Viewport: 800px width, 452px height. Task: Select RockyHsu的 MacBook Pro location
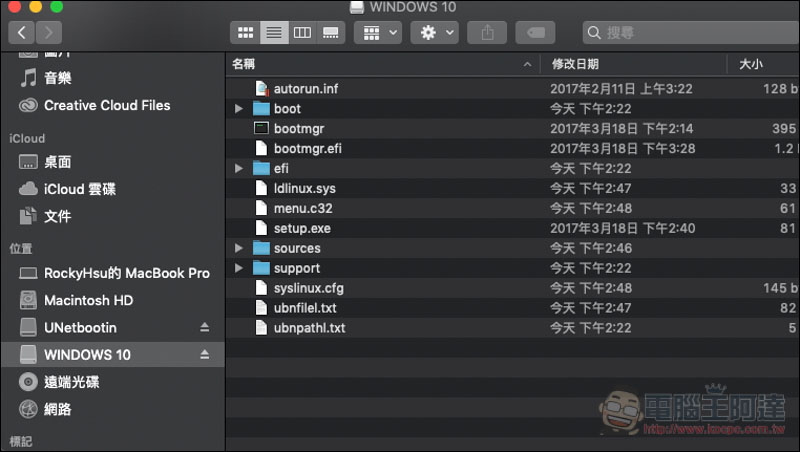pos(112,273)
